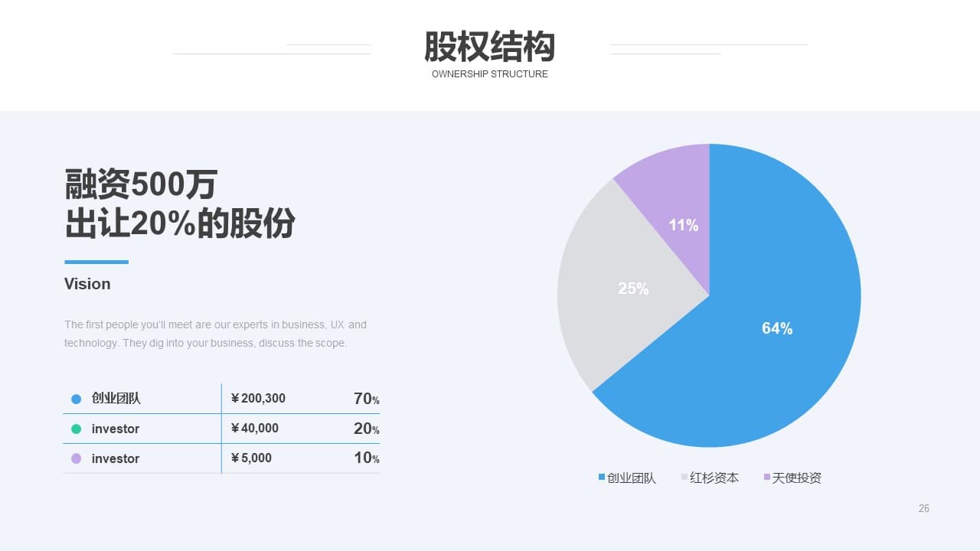
Task: Select the 股权结构 title text
Action: coord(489,47)
